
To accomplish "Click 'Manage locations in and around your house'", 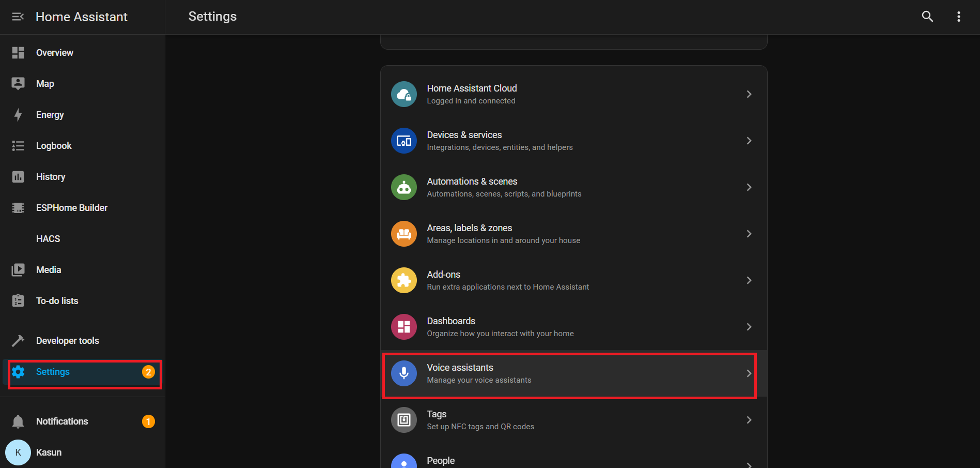I will 503,240.
